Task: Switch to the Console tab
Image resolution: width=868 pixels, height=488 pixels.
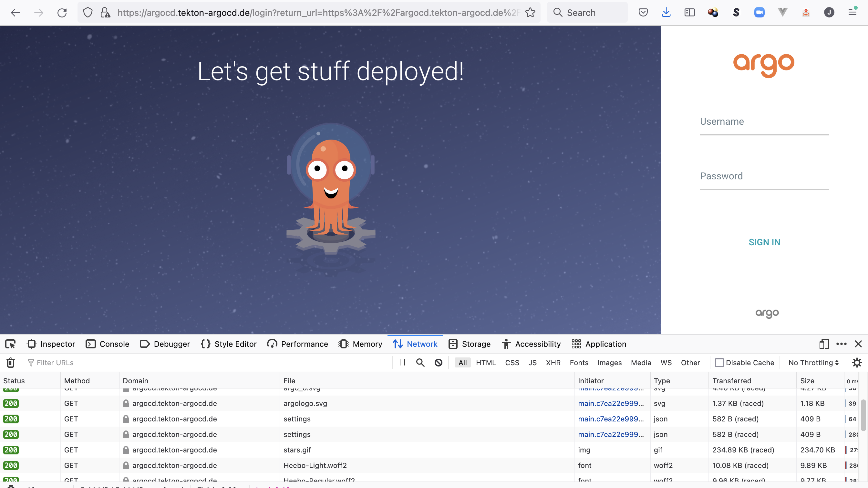Action: point(108,344)
